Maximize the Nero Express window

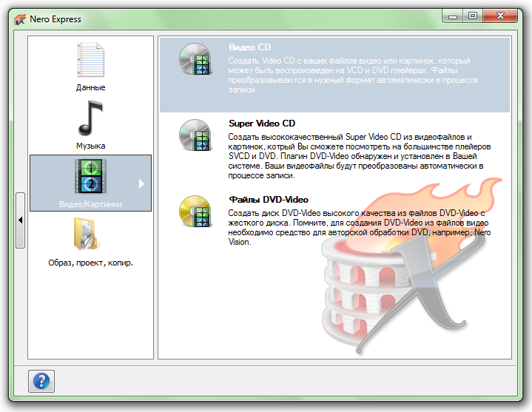[473, 16]
